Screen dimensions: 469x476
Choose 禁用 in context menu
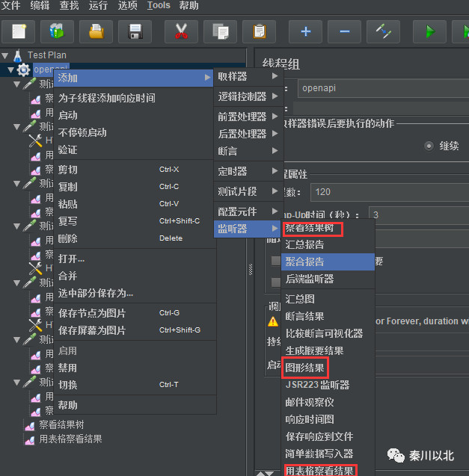pos(135,368)
